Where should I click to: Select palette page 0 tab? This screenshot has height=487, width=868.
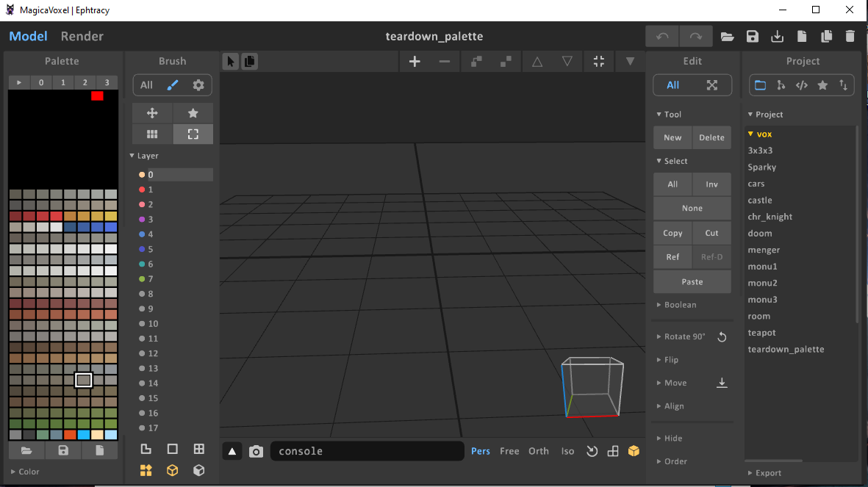(x=41, y=82)
